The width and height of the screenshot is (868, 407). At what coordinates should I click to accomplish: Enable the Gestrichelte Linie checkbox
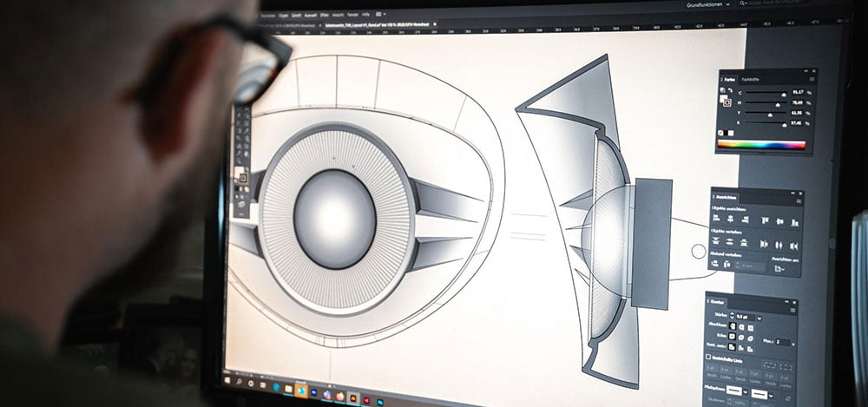coord(708,357)
